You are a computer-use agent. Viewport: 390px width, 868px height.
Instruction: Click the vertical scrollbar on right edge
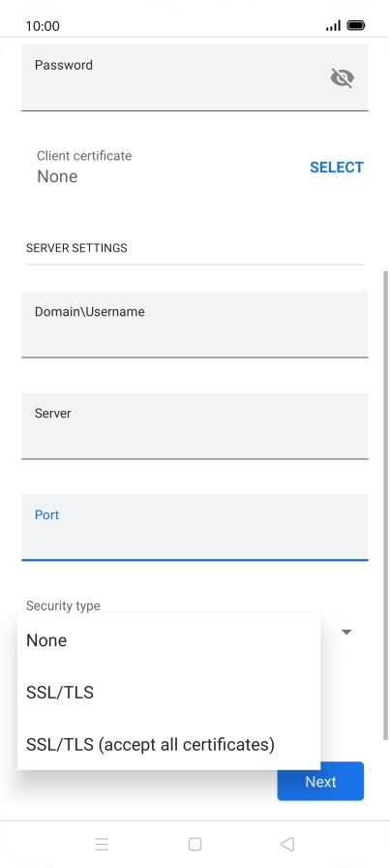pos(385,504)
